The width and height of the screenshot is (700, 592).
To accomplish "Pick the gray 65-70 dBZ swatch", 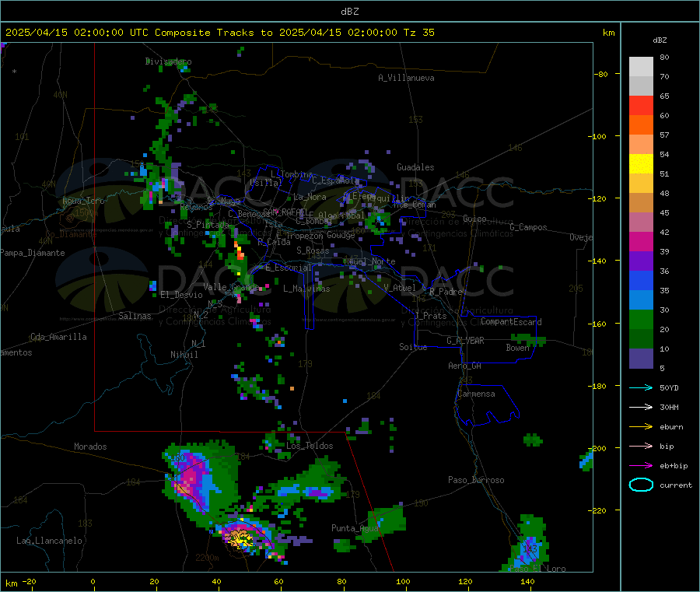I will (x=641, y=86).
